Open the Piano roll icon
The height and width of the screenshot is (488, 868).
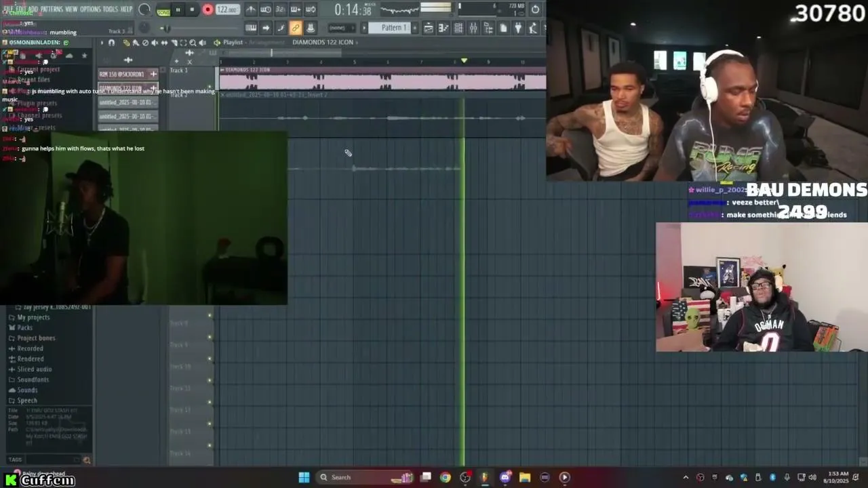(x=443, y=28)
